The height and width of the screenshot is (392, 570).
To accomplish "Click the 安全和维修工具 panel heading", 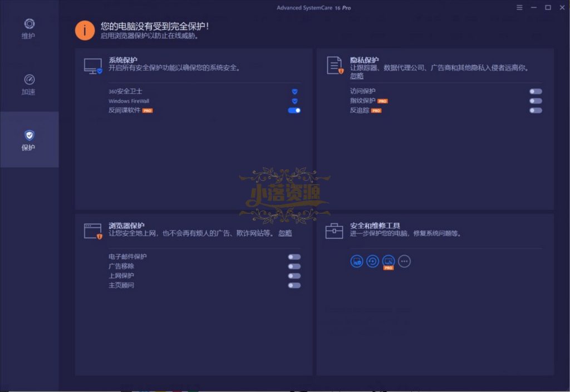I will coord(375,226).
